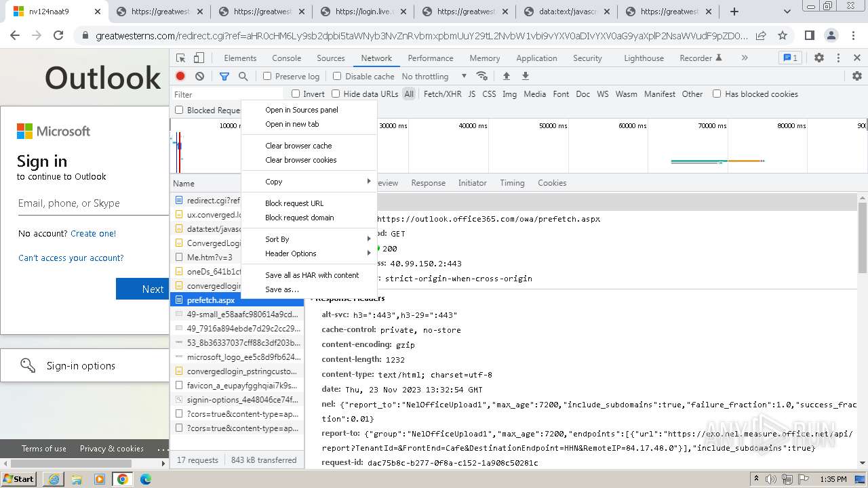This screenshot has height=488, width=868.
Task: Open the tab search dropdown arrow
Action: tap(787, 12)
